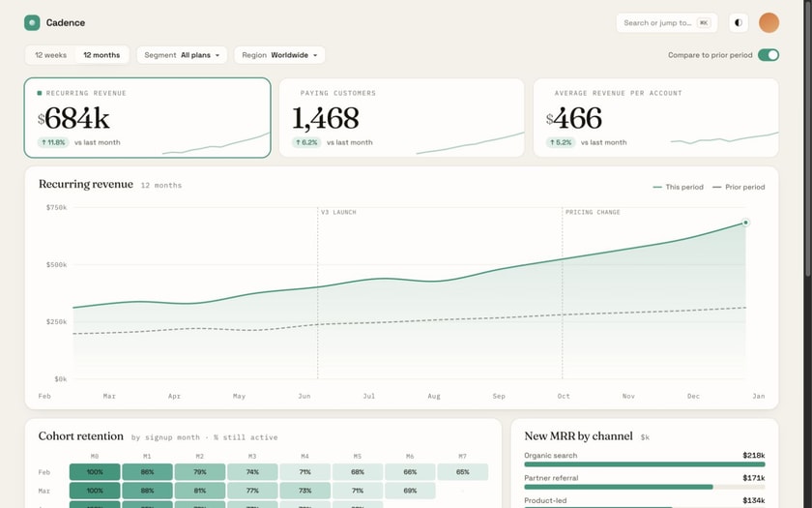Click the Search or jump to field
Viewport: 812px width, 508px height.
(666, 23)
